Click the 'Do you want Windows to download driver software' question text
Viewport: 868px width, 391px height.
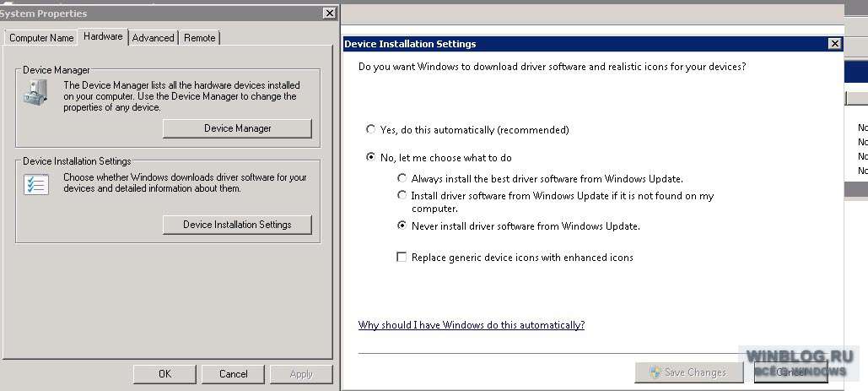552,67
